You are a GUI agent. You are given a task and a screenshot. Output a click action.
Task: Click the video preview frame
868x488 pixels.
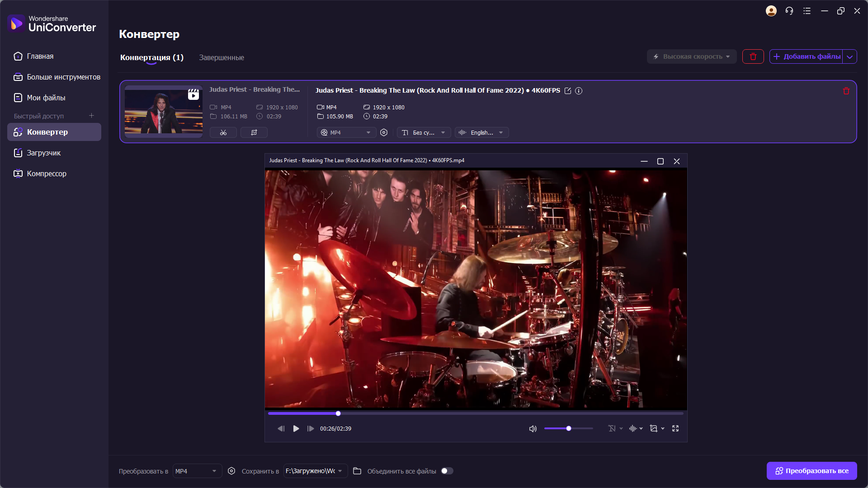tap(476, 289)
